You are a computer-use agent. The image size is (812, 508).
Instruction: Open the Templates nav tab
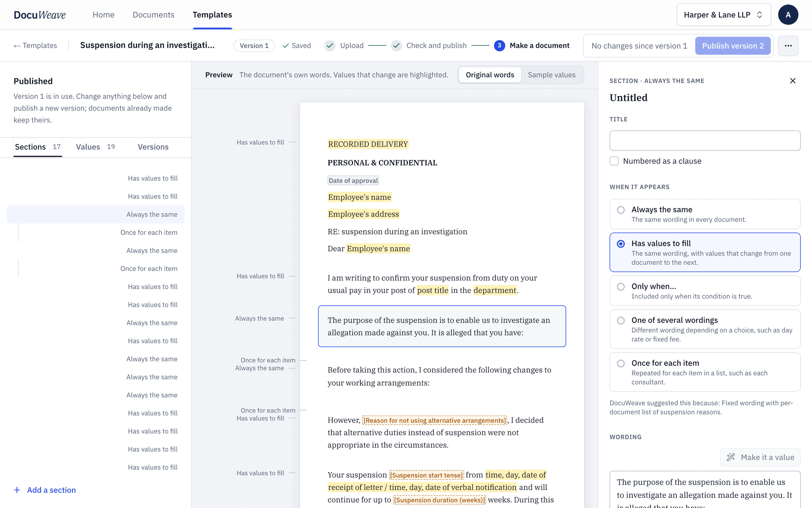[212, 15]
